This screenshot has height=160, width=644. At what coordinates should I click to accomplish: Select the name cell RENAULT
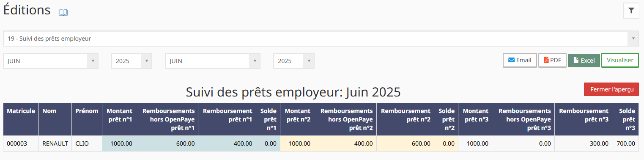click(55, 143)
